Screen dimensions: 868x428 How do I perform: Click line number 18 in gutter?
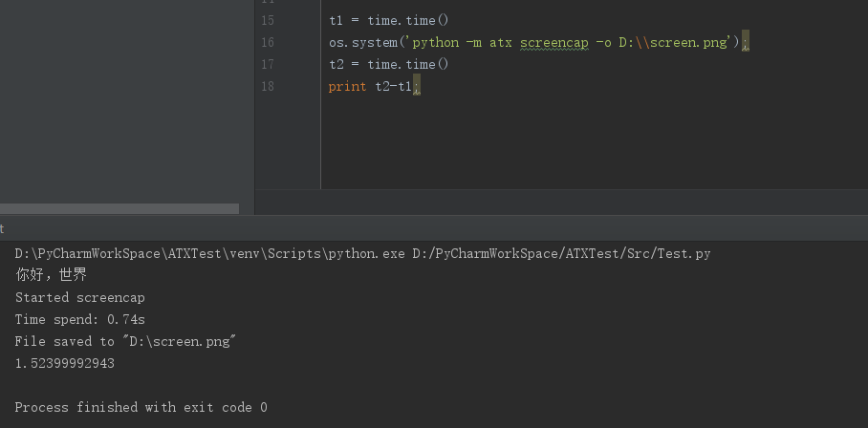click(268, 87)
